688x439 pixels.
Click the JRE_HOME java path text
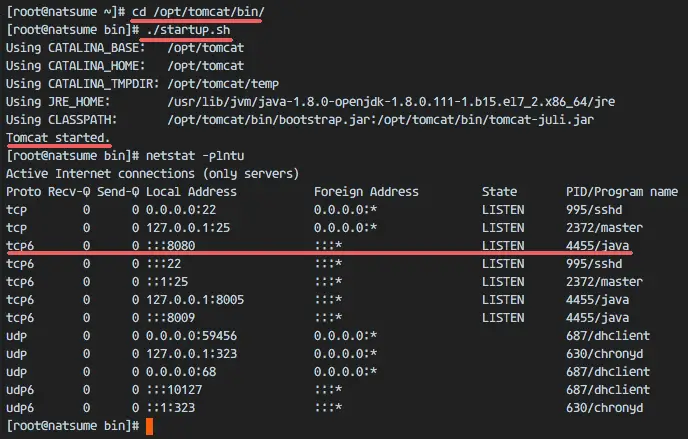click(391, 102)
